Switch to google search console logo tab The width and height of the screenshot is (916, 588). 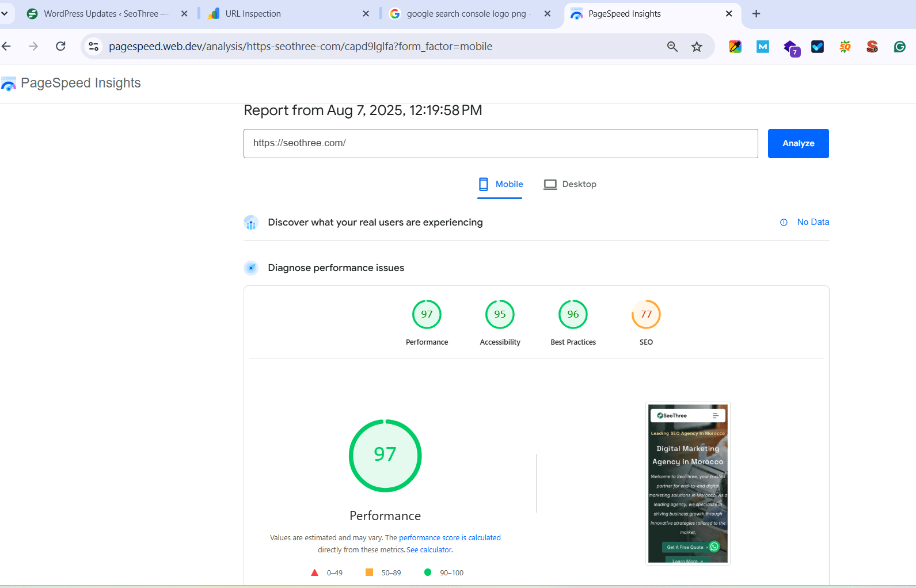[x=469, y=14]
